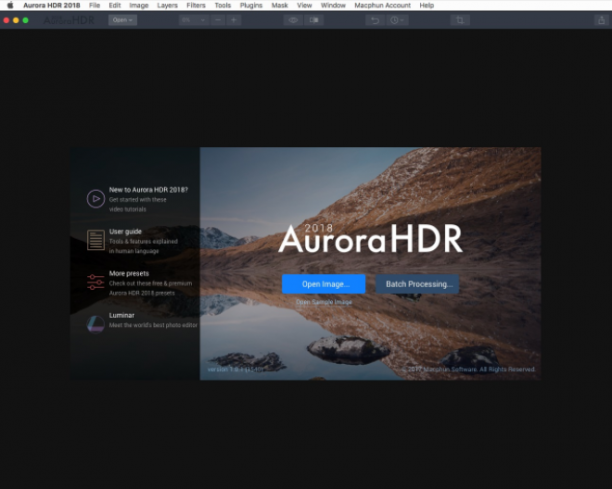
Task: Open the 'User guide' link
Action: pos(125,231)
